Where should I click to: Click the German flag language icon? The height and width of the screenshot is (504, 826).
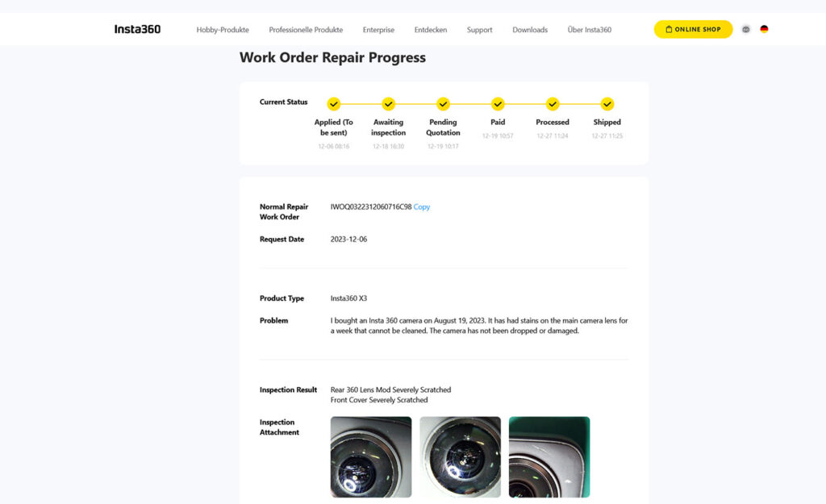pos(764,30)
